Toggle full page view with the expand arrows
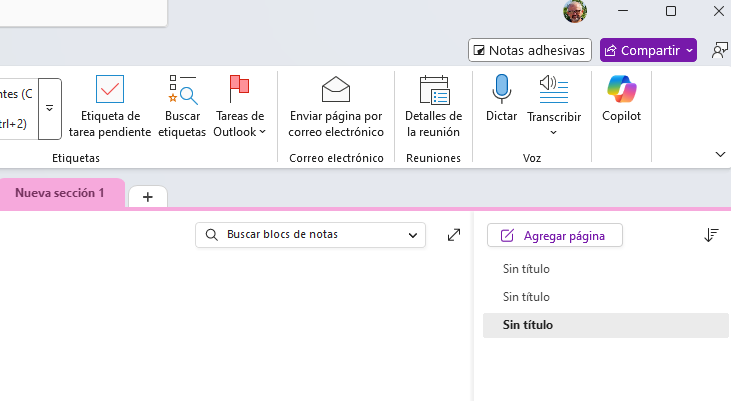 click(x=454, y=235)
